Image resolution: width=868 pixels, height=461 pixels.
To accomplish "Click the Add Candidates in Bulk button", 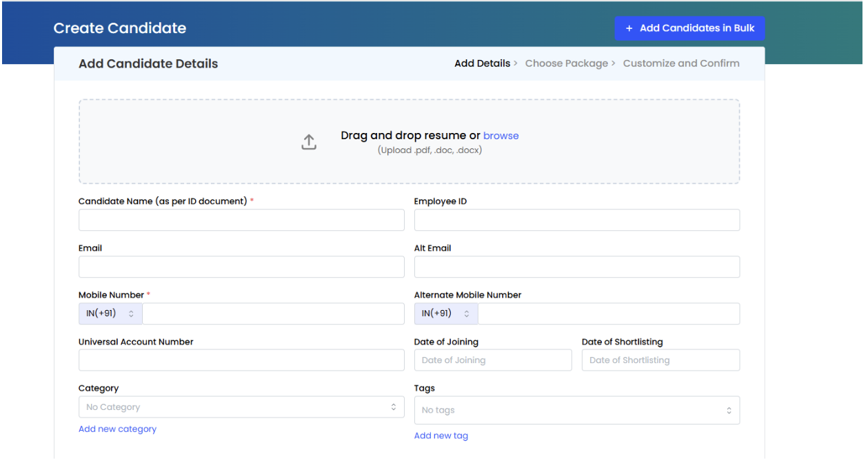I will pos(689,28).
